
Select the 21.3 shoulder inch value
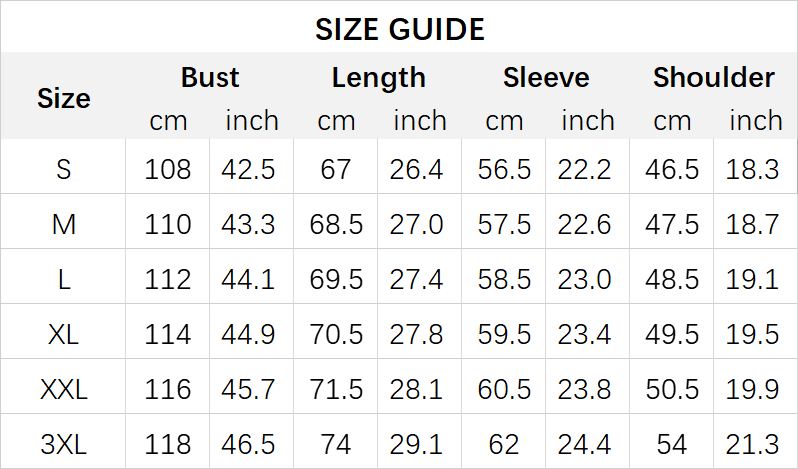coord(755,444)
